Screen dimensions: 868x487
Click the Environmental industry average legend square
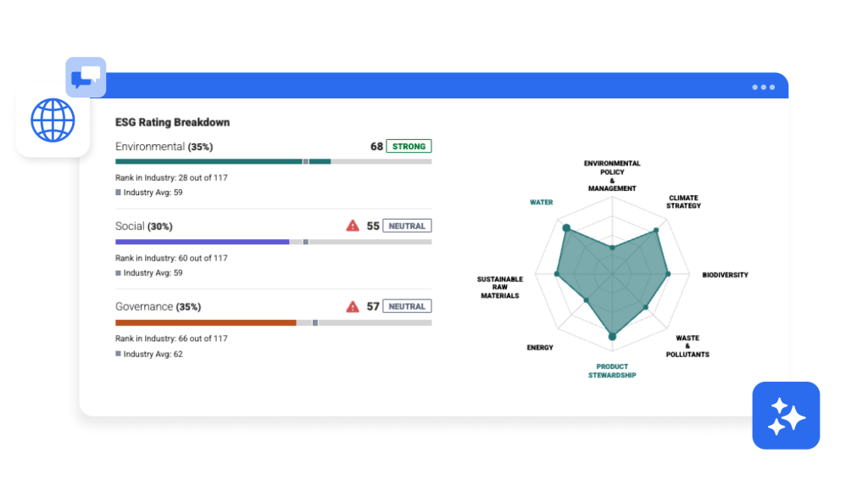tap(118, 193)
